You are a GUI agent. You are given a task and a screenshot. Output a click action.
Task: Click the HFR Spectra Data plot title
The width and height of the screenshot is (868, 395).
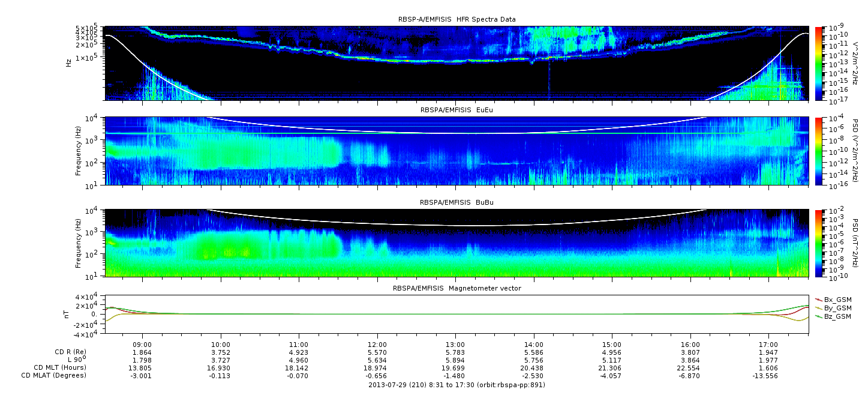[456, 20]
